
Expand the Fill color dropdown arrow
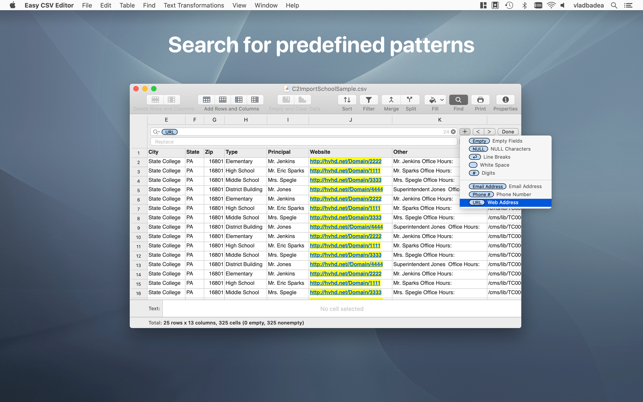pyautogui.click(x=442, y=100)
